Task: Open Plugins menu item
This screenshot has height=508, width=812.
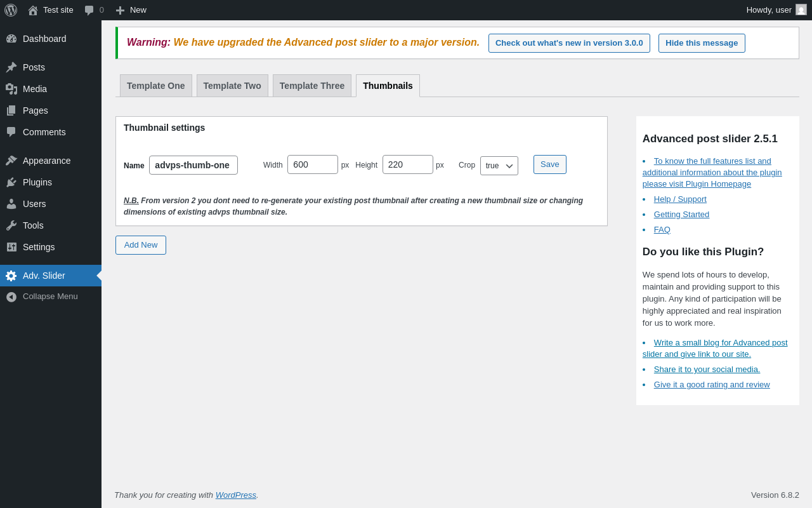Action: (x=51, y=182)
